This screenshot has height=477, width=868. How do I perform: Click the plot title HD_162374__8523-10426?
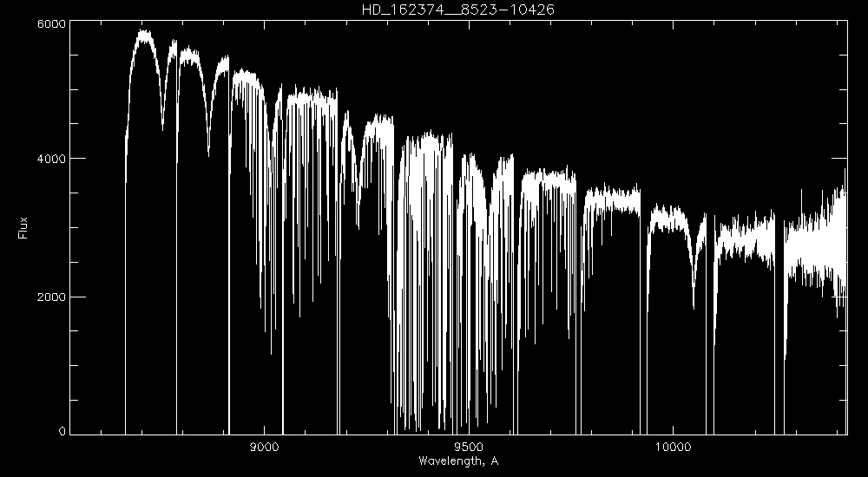457,10
